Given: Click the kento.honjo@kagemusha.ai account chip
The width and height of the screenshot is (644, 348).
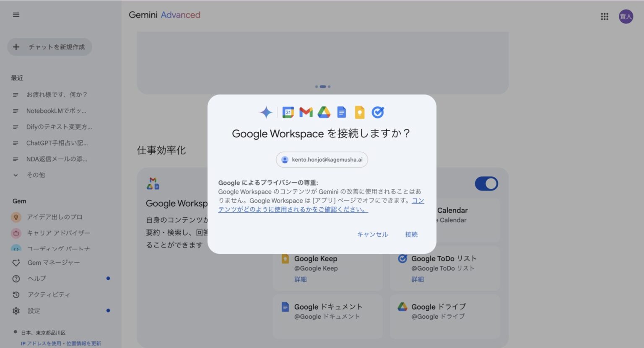Looking at the screenshot, I should [x=322, y=160].
